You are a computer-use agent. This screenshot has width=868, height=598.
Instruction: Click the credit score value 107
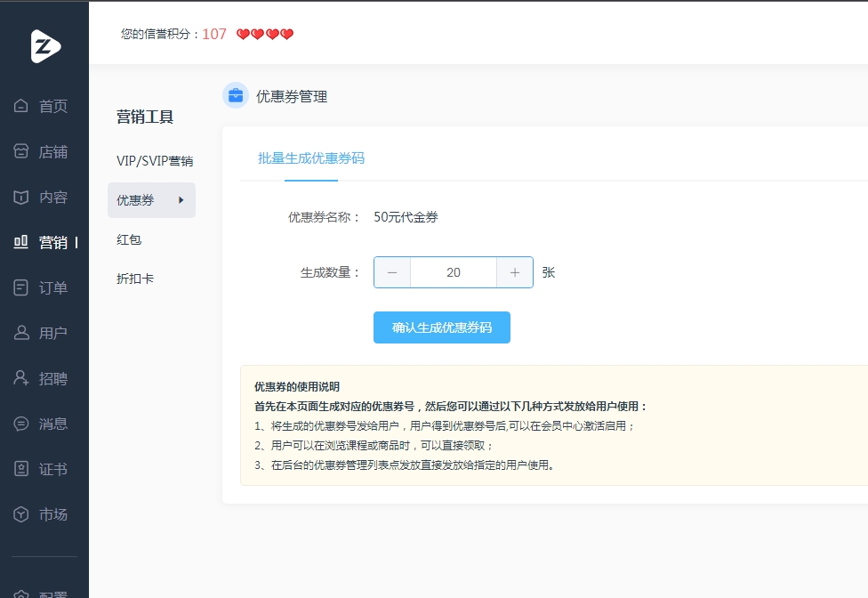click(x=214, y=35)
